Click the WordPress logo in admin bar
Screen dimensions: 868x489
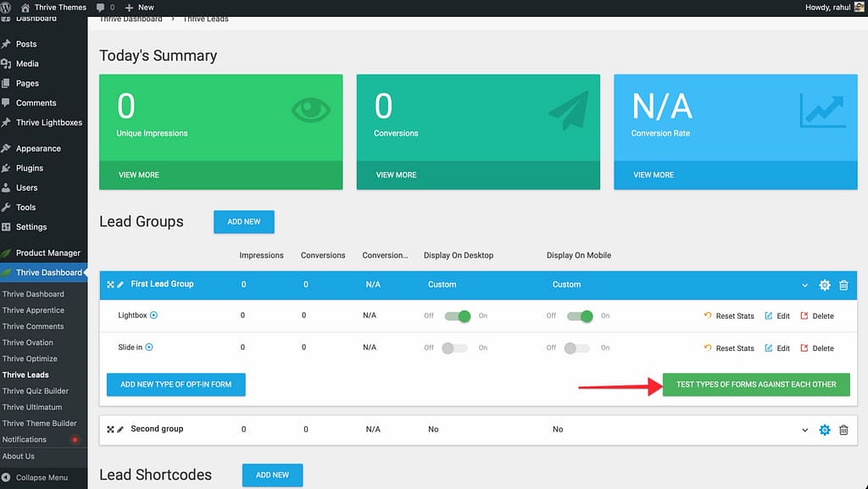click(x=8, y=8)
